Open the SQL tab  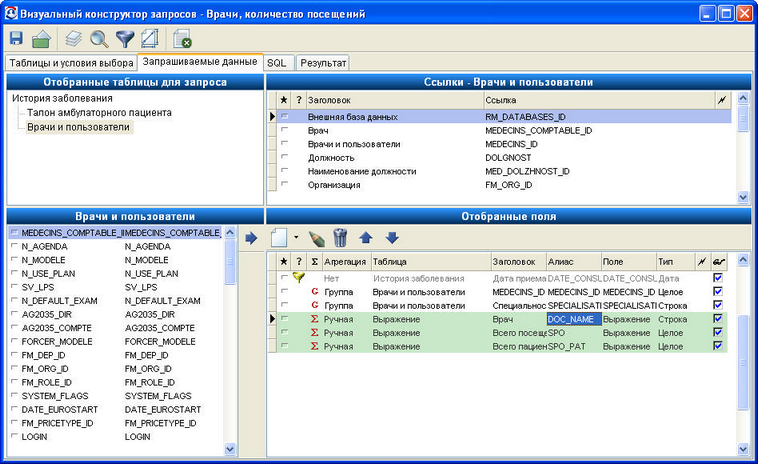(277, 63)
